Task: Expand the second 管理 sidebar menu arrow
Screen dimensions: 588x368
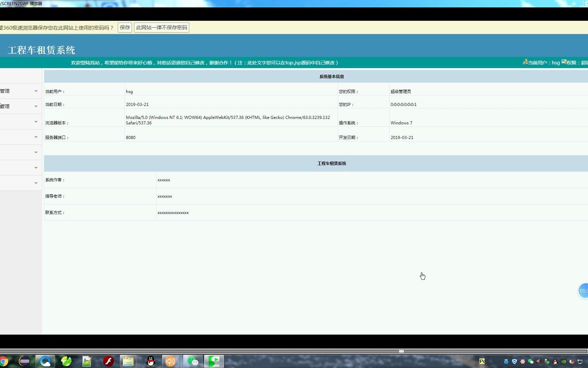Action: [x=36, y=107]
